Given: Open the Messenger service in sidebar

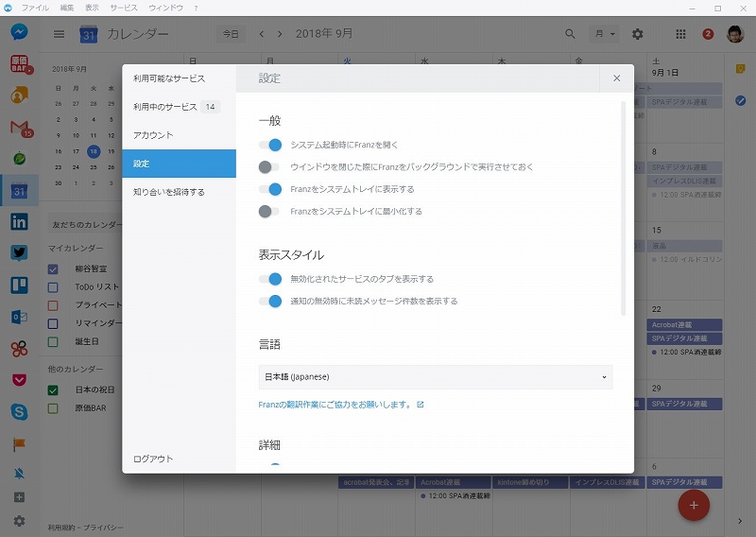Looking at the screenshot, I should (x=19, y=32).
